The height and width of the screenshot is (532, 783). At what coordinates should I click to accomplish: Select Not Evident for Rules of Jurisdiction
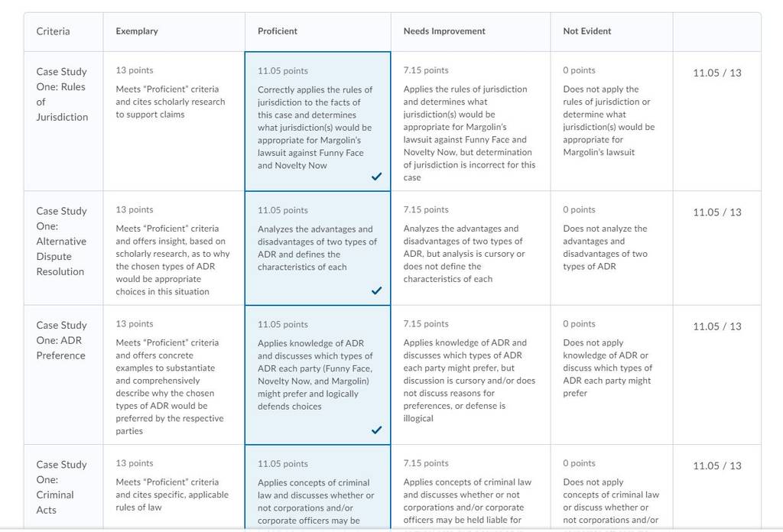click(x=611, y=122)
